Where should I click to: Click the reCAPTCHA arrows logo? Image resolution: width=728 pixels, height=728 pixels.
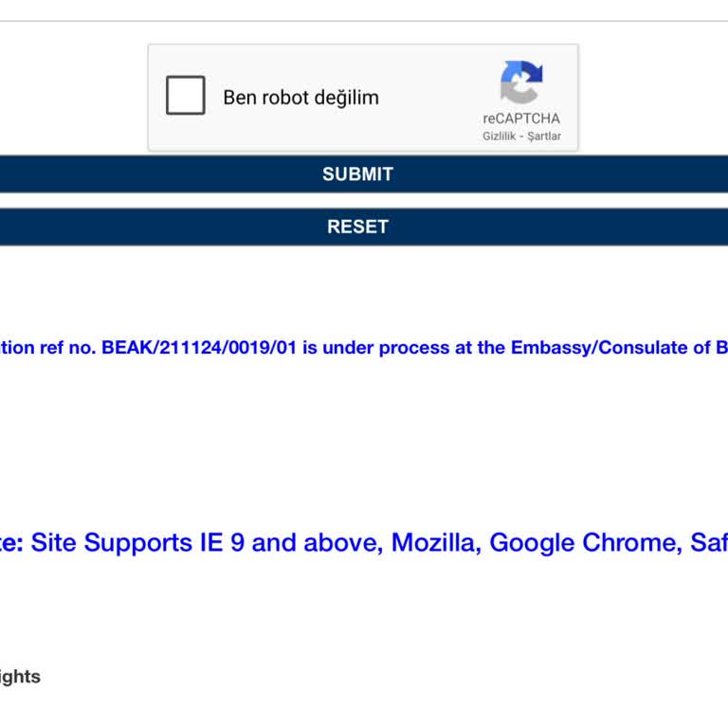coord(521,82)
